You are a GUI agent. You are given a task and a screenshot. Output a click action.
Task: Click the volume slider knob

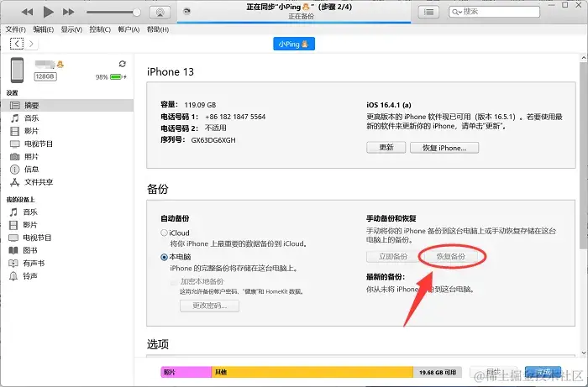(137, 13)
